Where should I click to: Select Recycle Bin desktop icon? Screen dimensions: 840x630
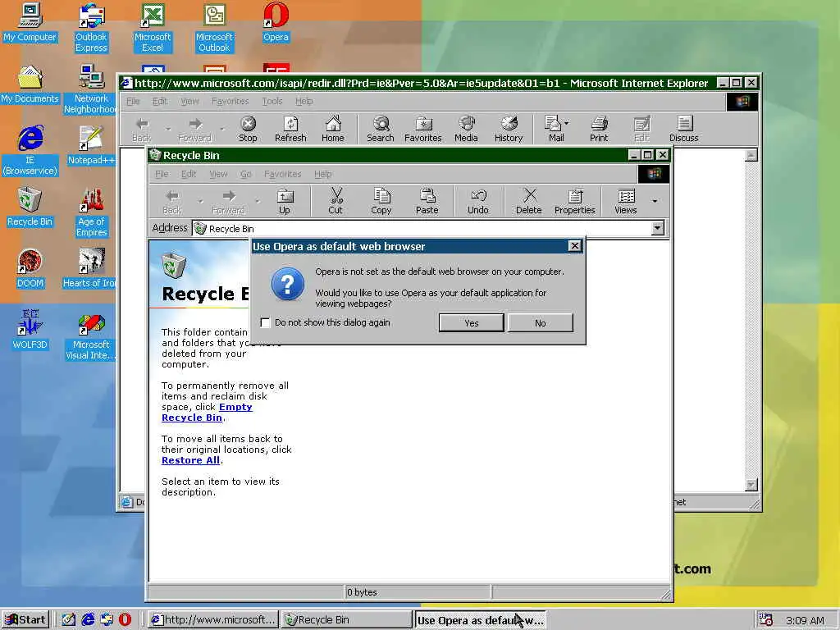(30, 208)
